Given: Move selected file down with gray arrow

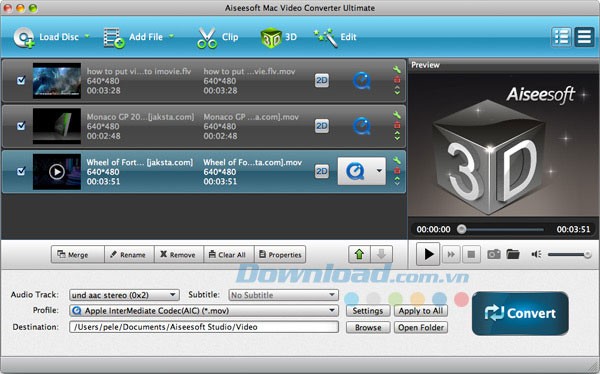Looking at the screenshot, I should [x=381, y=254].
